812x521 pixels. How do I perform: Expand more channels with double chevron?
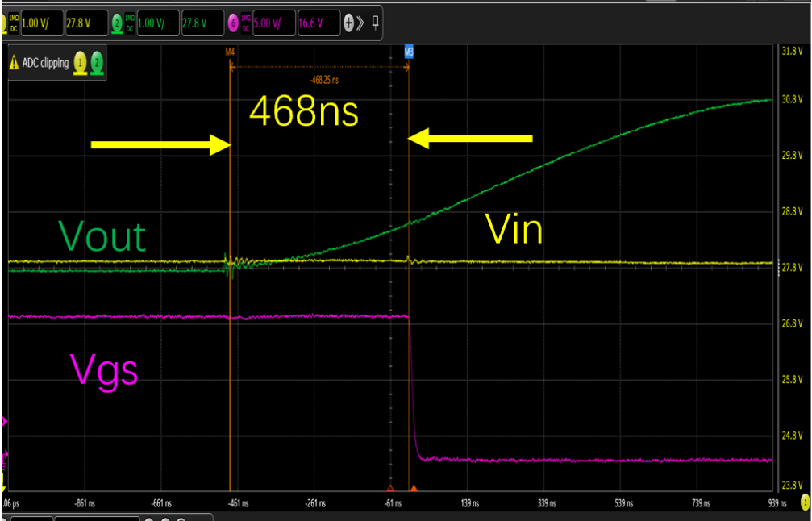(x=360, y=23)
